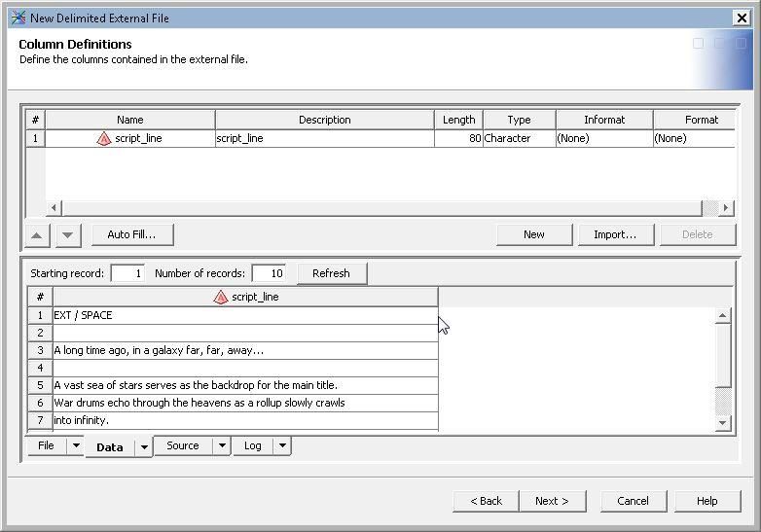Select the Character type cell
The width and height of the screenshot is (761, 532).
(x=520, y=139)
